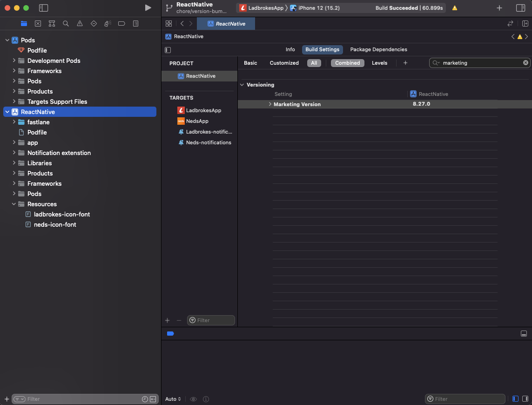Show All build settings
The image size is (532, 405).
tap(314, 63)
